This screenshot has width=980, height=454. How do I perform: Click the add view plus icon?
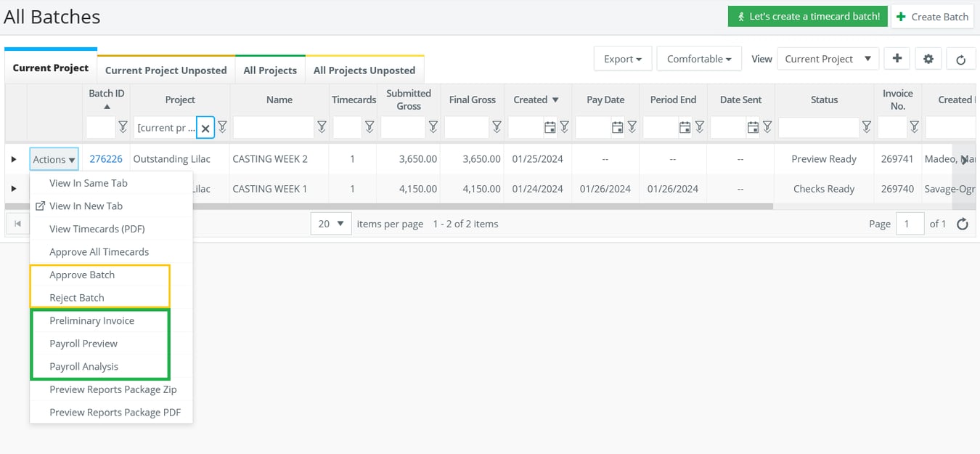pos(897,59)
